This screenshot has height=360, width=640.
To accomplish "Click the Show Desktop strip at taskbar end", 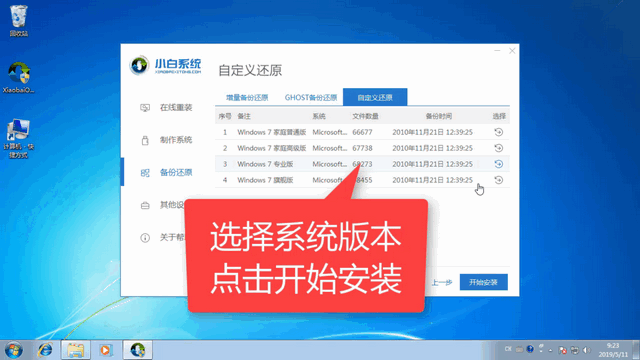I will (x=636, y=350).
